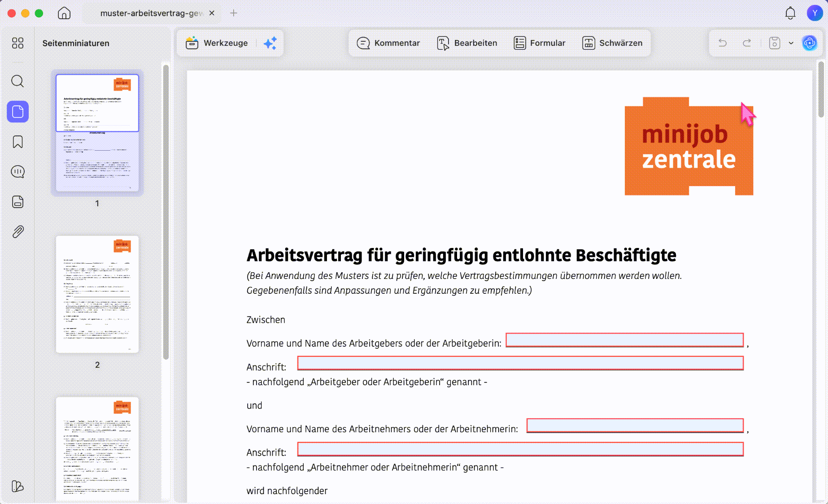Undo the last action

[x=723, y=43]
